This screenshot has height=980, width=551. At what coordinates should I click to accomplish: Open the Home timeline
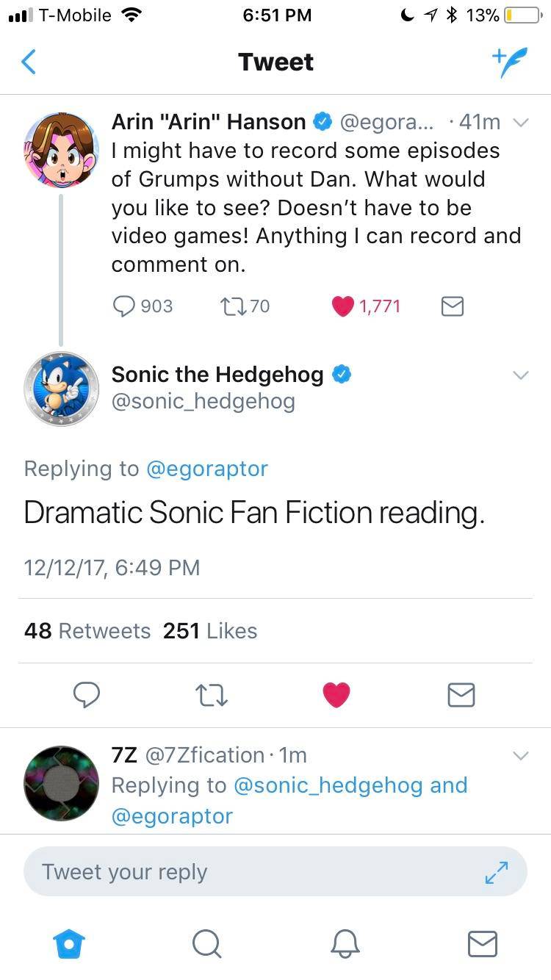coord(68,946)
